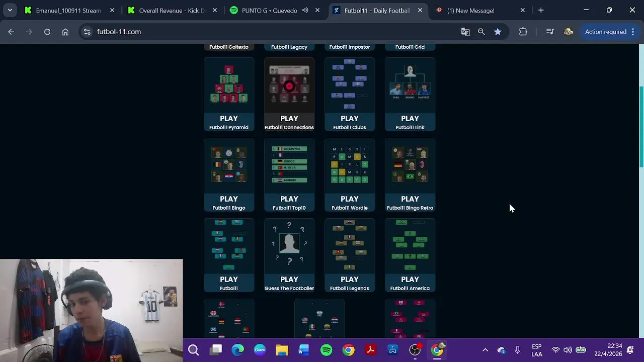
Task: Open Wi-Fi network settings in tray
Action: point(555,350)
